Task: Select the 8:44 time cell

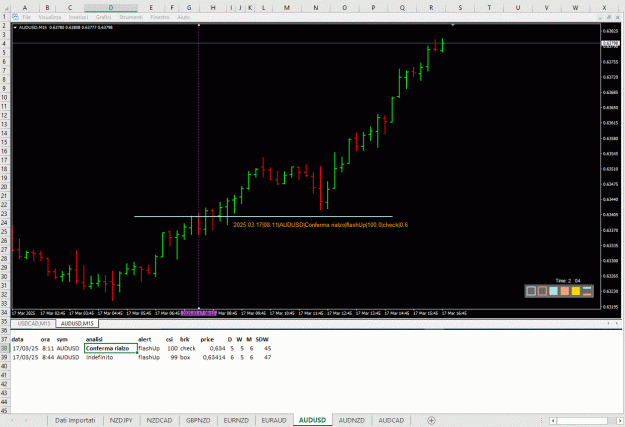Action: tap(48, 357)
